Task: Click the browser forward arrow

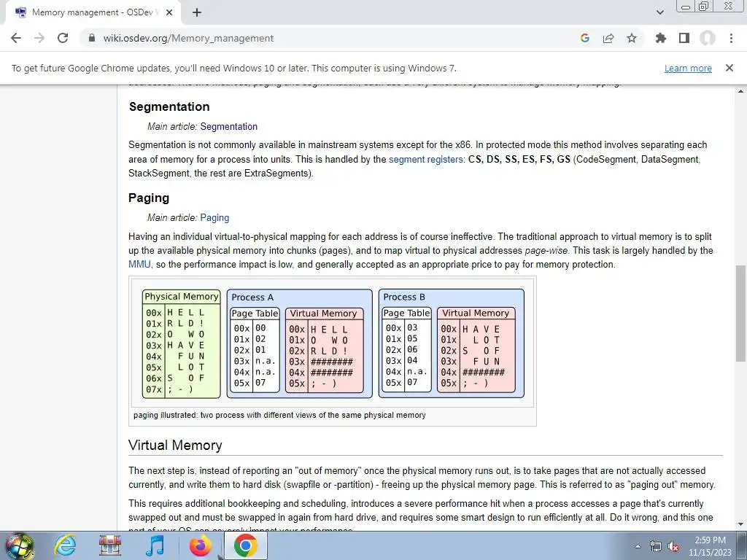Action: click(x=39, y=38)
